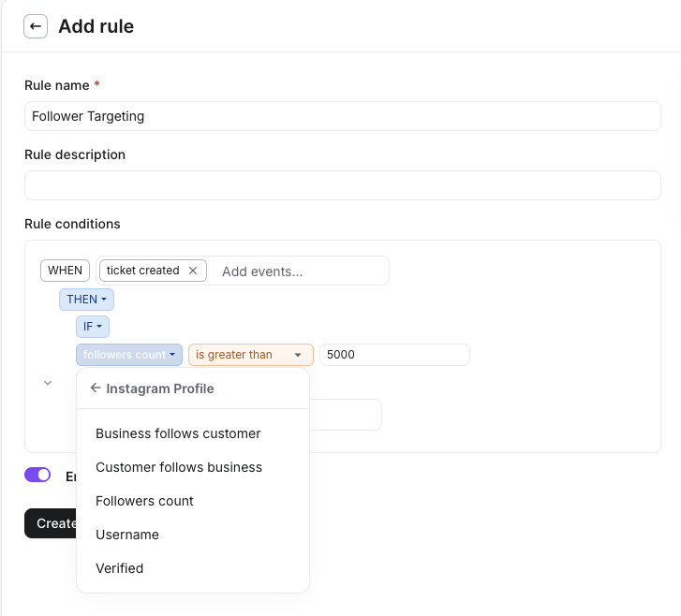Choose Followers count from the list
The height and width of the screenshot is (616, 681).
pyautogui.click(x=144, y=501)
